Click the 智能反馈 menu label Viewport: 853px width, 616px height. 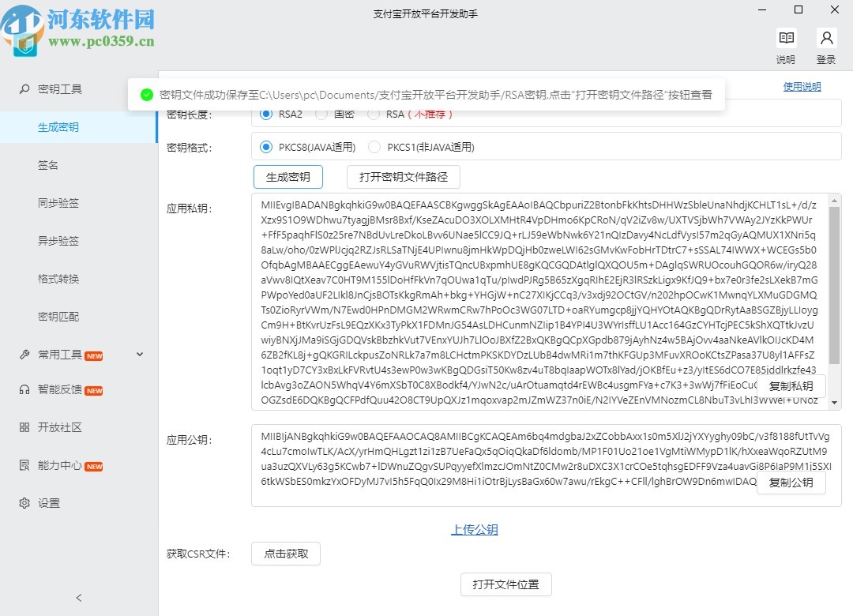(x=60, y=389)
